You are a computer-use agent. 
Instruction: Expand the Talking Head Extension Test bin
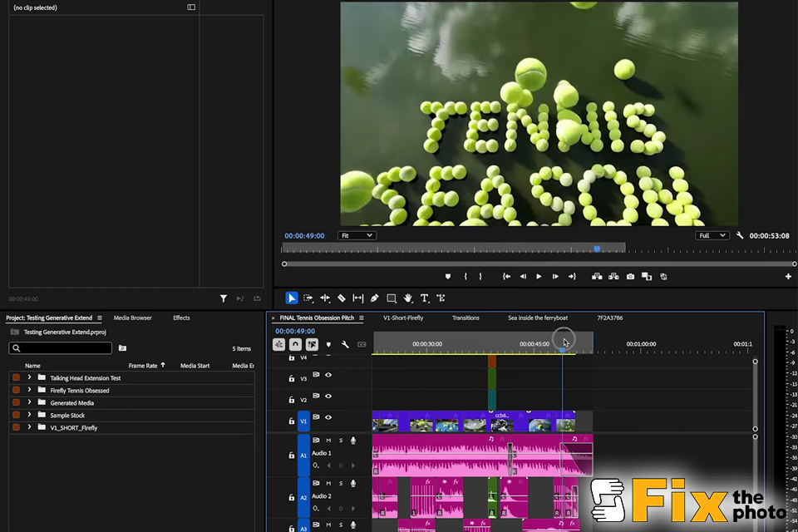click(29, 378)
